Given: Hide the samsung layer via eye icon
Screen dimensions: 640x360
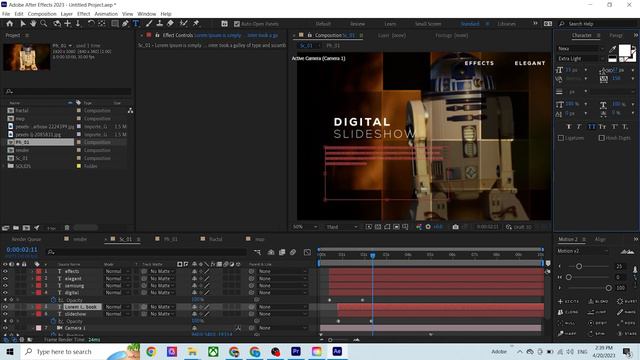Looking at the screenshot, I should coord(5,286).
